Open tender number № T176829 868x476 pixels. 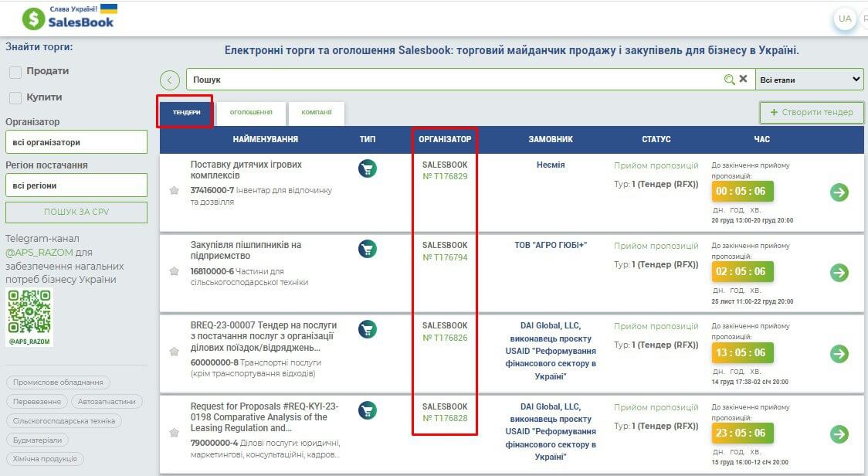click(445, 177)
